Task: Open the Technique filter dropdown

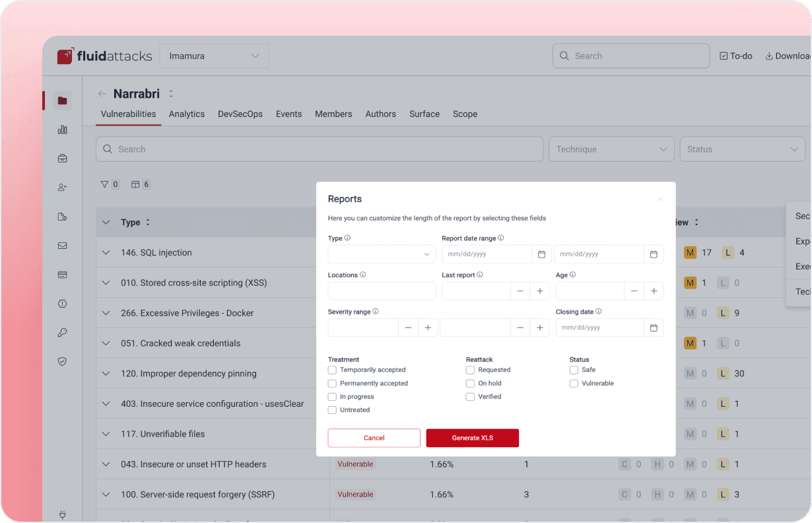Action: click(611, 149)
